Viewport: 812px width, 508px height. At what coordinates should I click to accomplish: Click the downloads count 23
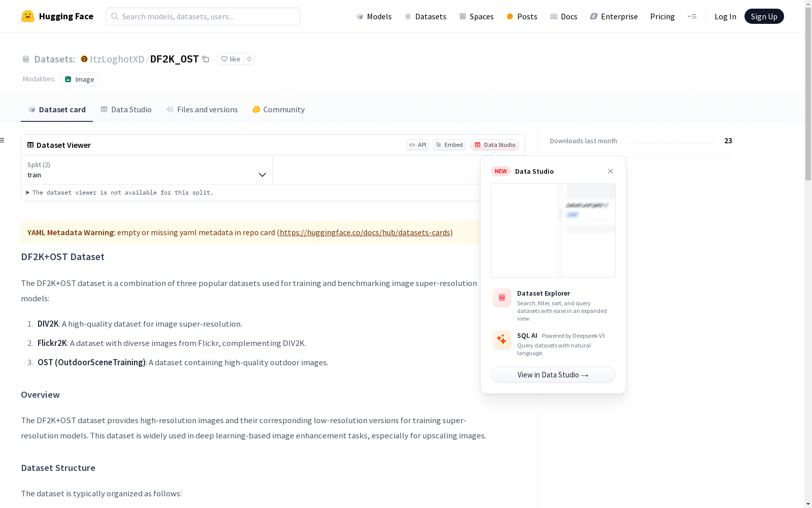728,141
